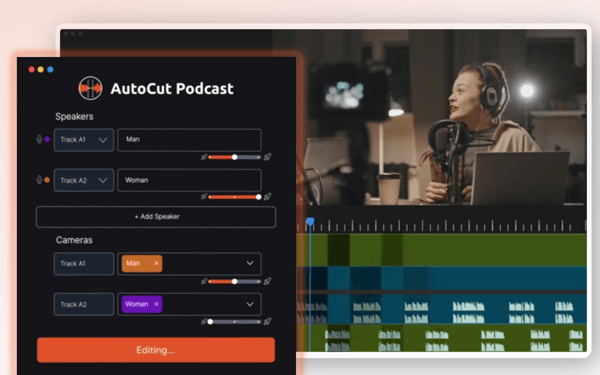Click the microphone icon beside Track A2 speaker
The width and height of the screenshot is (600, 375).
pos(39,180)
